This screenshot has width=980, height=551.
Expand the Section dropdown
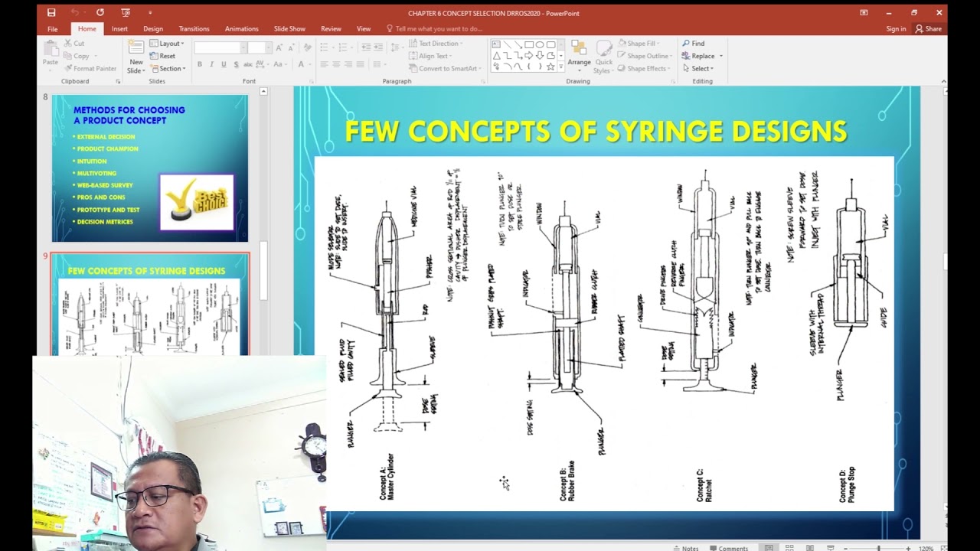pos(168,68)
